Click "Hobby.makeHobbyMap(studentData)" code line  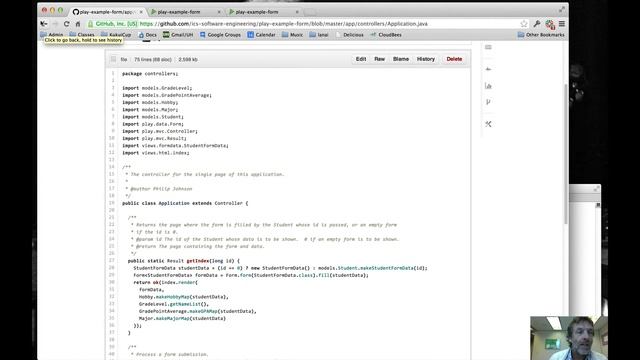pos(184,297)
